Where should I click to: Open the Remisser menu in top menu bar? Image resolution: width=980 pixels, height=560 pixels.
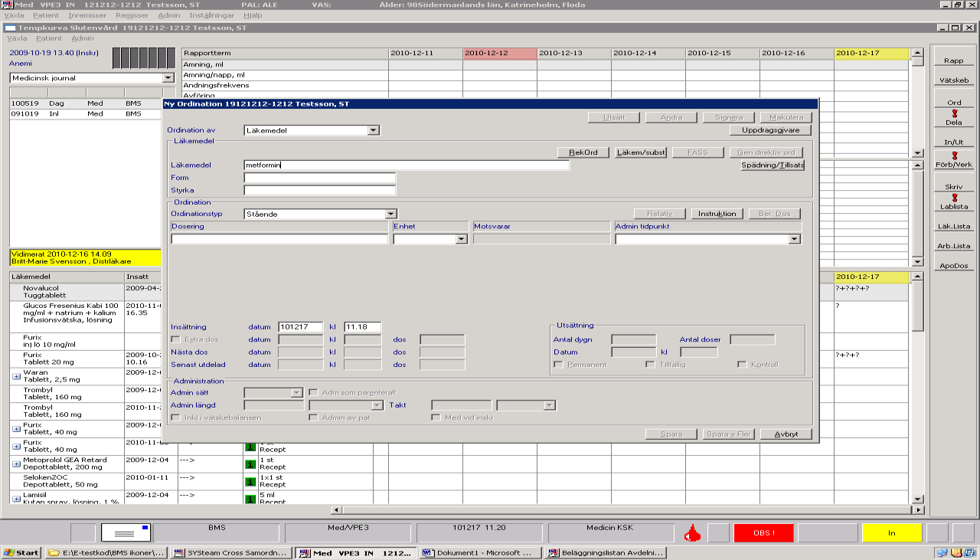[132, 15]
